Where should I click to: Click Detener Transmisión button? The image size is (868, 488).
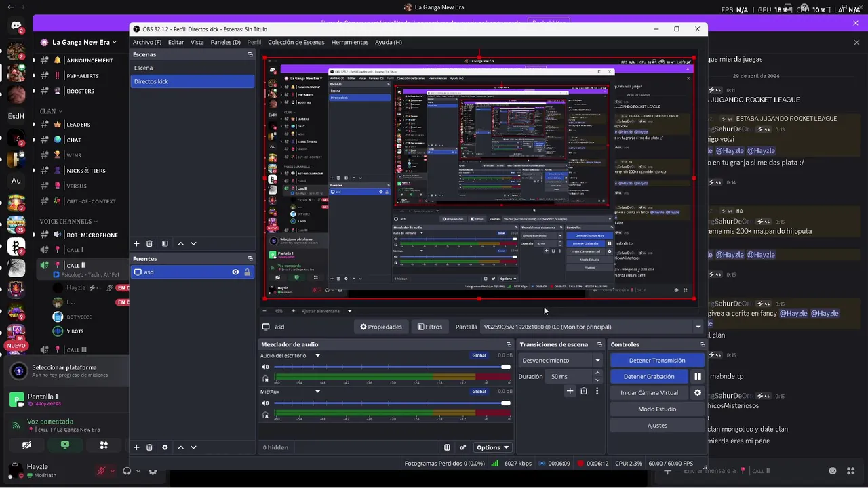[657, 360]
